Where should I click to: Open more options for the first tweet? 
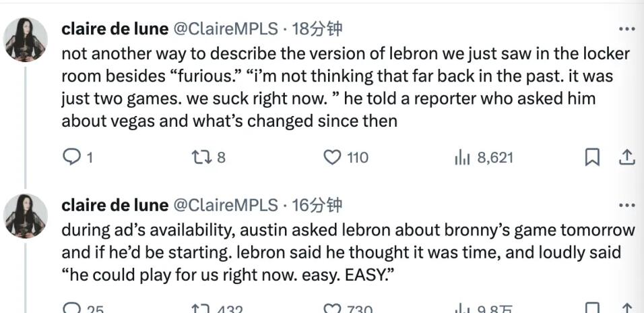pos(626,29)
